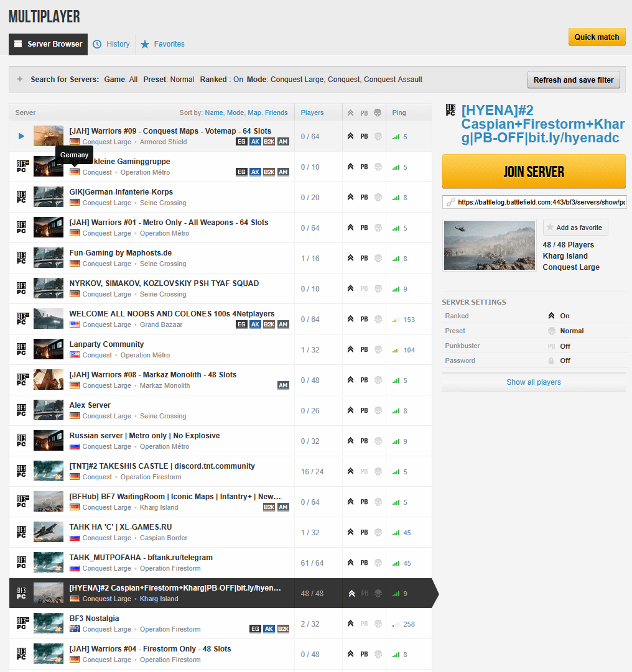Click the Operation Métro thumbnail of kleine Gaminggruppe
Screen dimensions: 632x672
tap(49, 166)
